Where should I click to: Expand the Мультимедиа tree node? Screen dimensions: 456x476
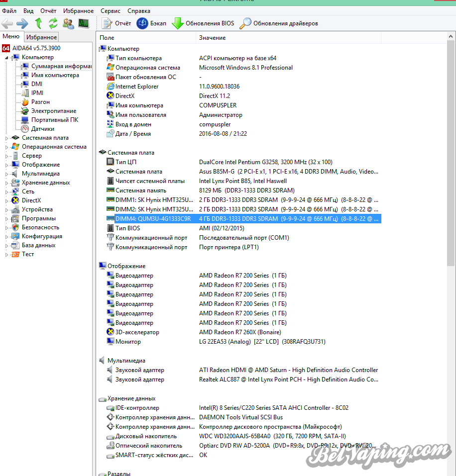click(x=6, y=174)
